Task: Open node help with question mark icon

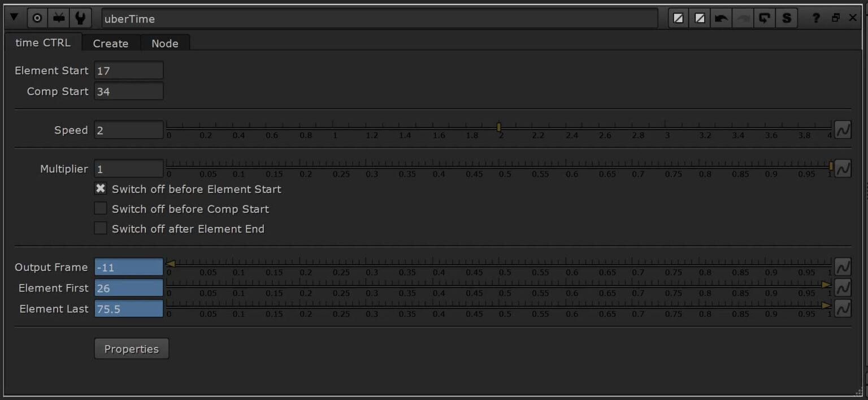Action: pos(815,18)
